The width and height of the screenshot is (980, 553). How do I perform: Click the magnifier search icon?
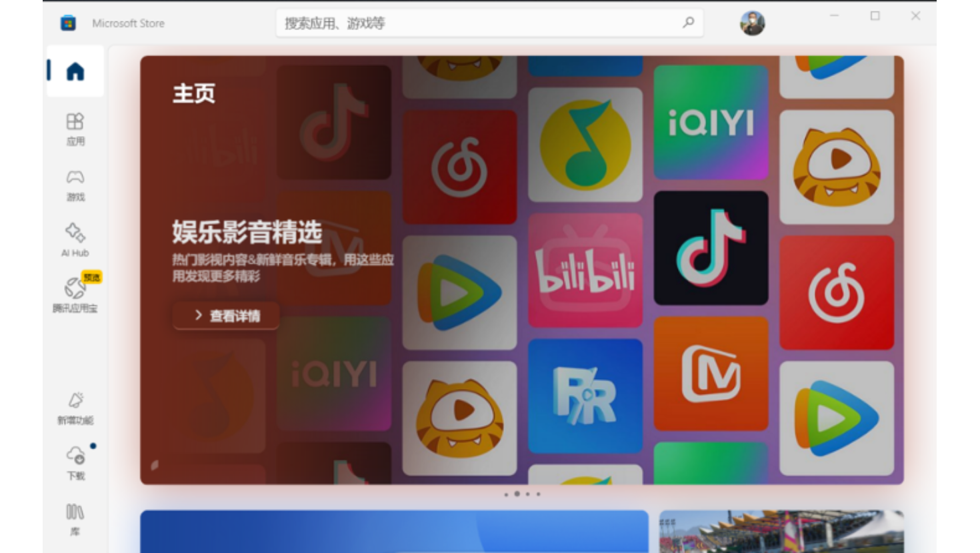pyautogui.click(x=688, y=23)
